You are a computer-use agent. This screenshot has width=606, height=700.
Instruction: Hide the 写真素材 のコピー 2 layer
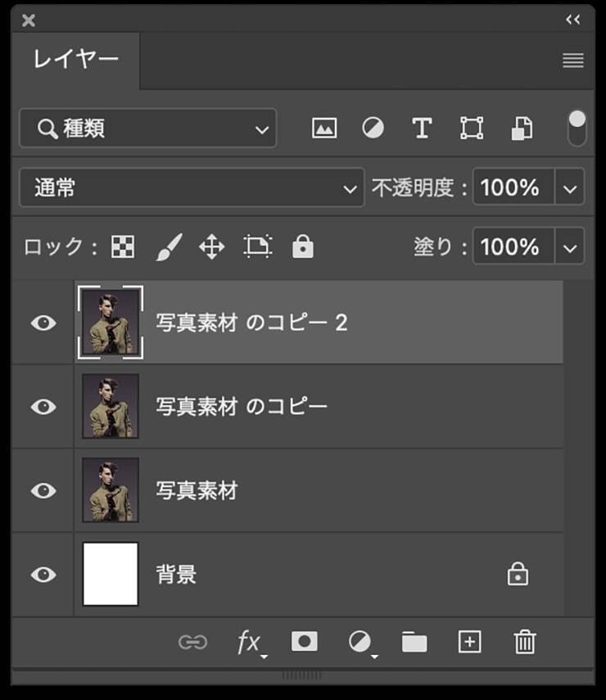pyautogui.click(x=43, y=323)
